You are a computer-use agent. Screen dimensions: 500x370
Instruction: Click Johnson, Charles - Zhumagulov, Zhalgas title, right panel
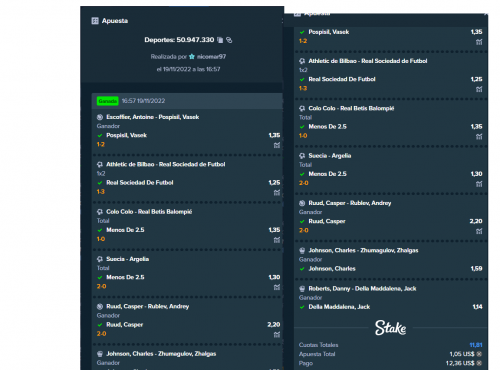coord(363,250)
